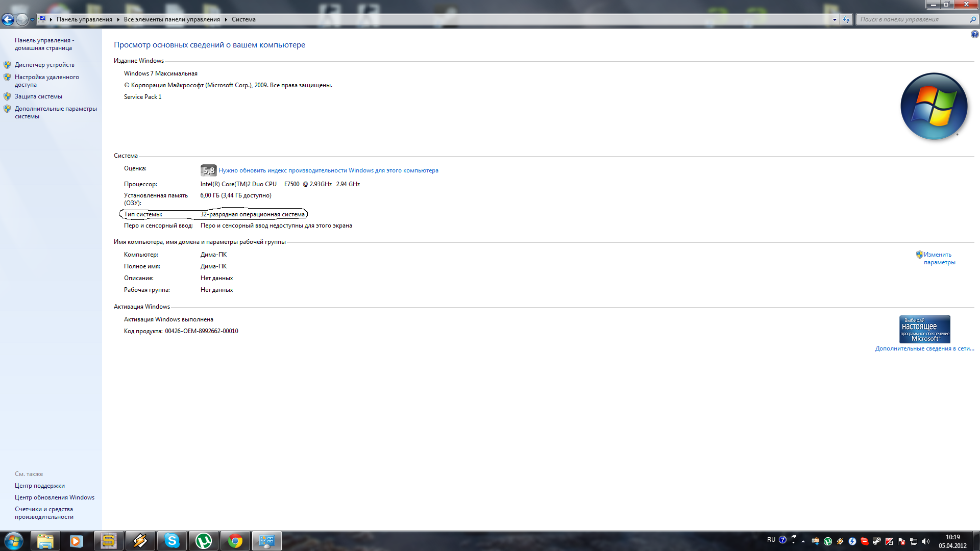Open Диспетчер устройств link

[x=44, y=65]
